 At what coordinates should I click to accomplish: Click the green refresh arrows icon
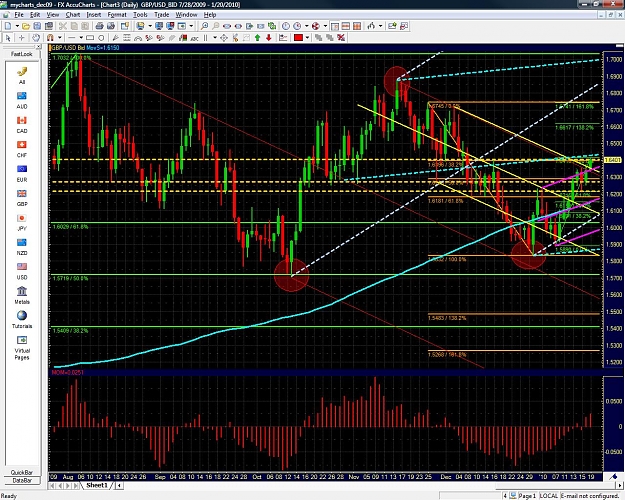tap(272, 26)
